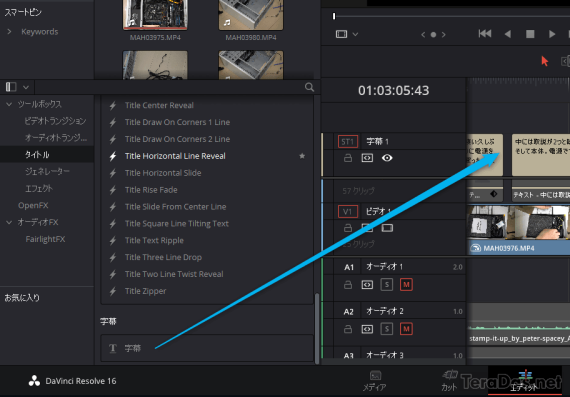
Task: Collapse the オーディオFX tree section
Action: (x=9, y=222)
